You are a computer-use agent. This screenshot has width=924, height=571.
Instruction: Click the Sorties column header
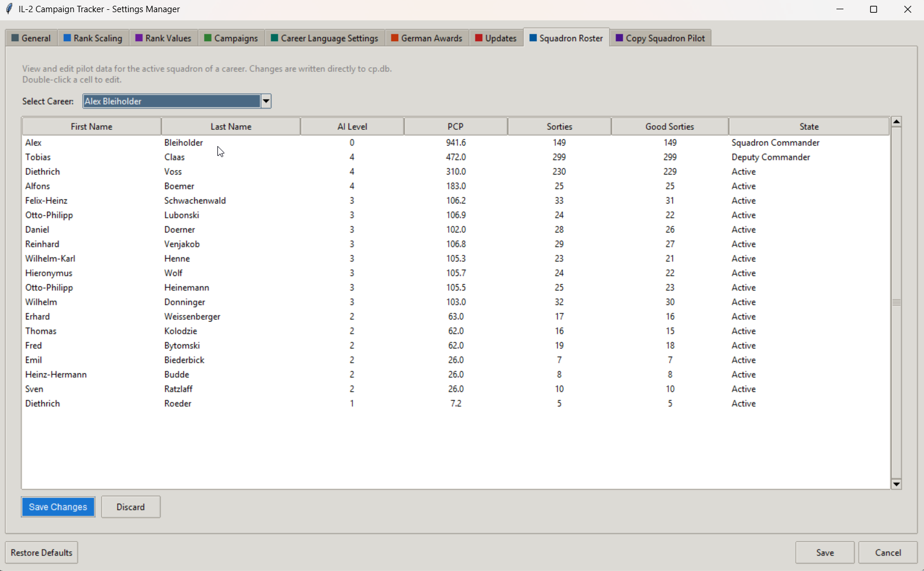(559, 126)
